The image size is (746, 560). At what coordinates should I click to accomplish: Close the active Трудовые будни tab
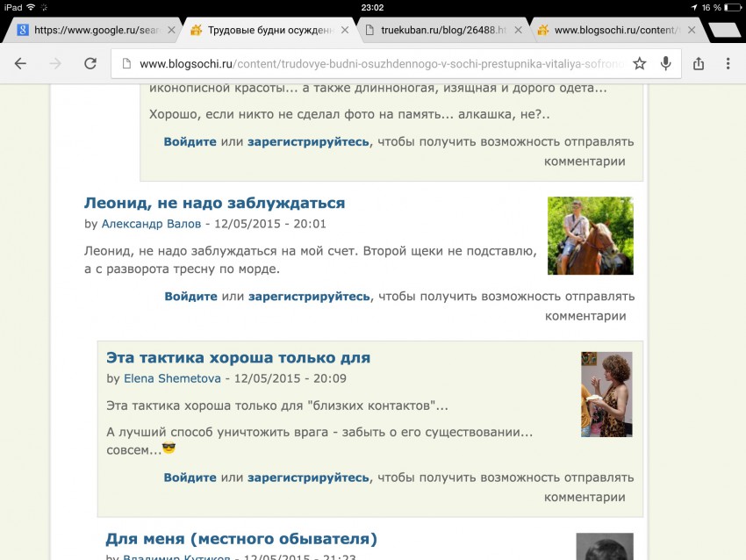pos(345,30)
